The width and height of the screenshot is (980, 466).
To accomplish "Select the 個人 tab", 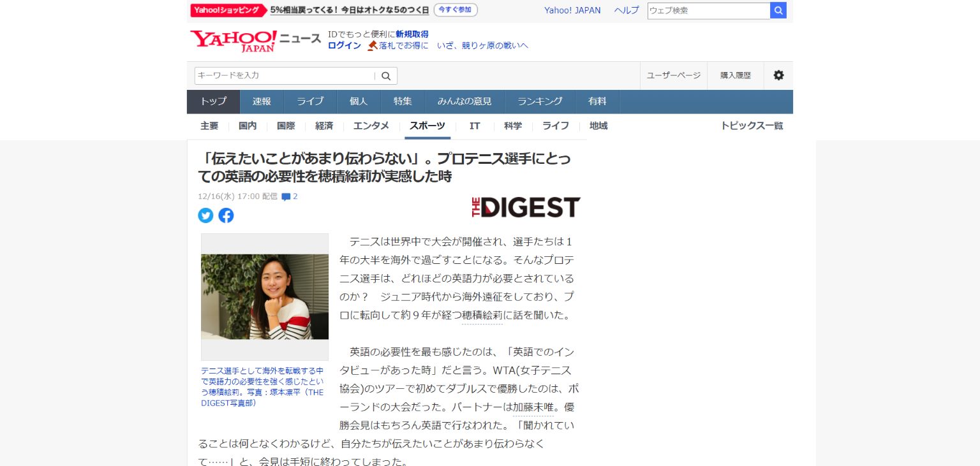I will [359, 101].
